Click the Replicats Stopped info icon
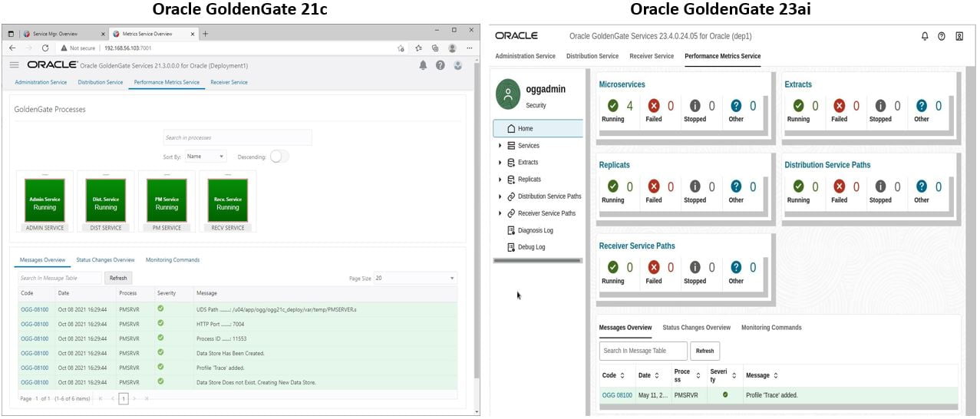 (695, 186)
